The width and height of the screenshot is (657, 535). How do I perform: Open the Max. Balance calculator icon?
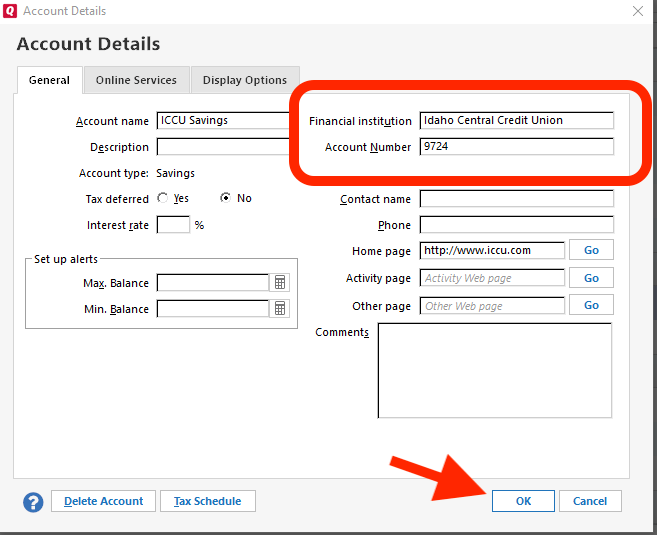pyautogui.click(x=279, y=282)
